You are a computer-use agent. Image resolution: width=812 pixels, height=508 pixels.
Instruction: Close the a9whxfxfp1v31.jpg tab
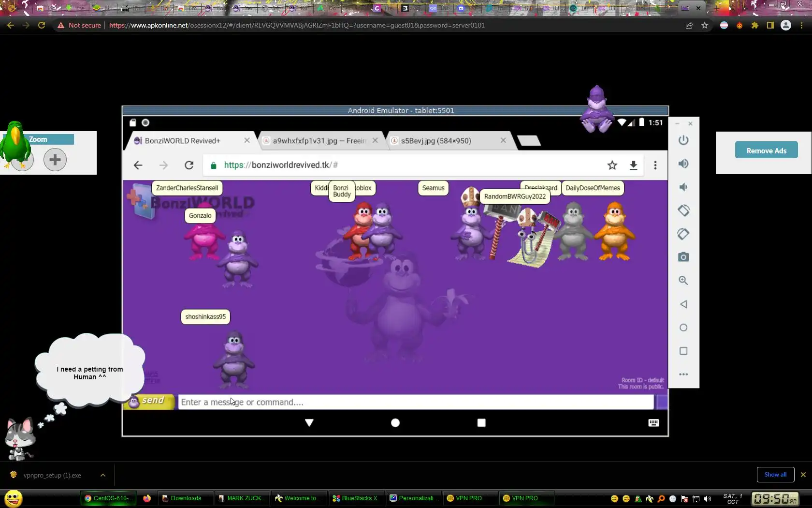tap(375, 140)
